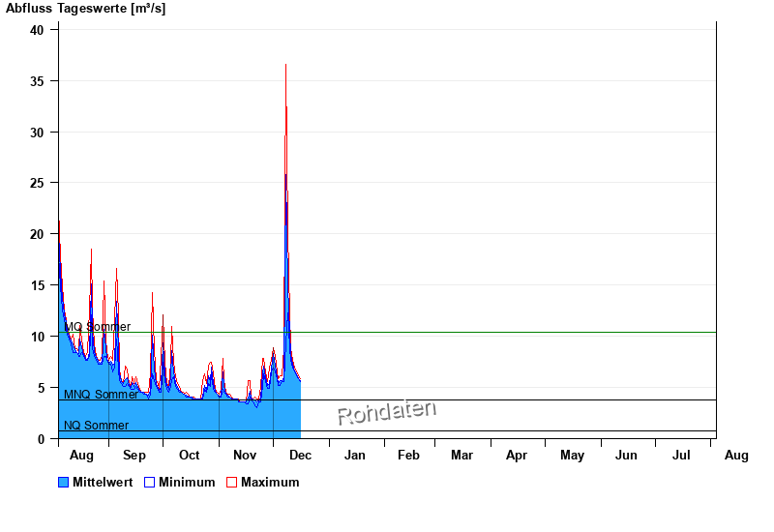Click the y-axis value 10
Viewport: 774px width, 532px height.
pos(37,337)
